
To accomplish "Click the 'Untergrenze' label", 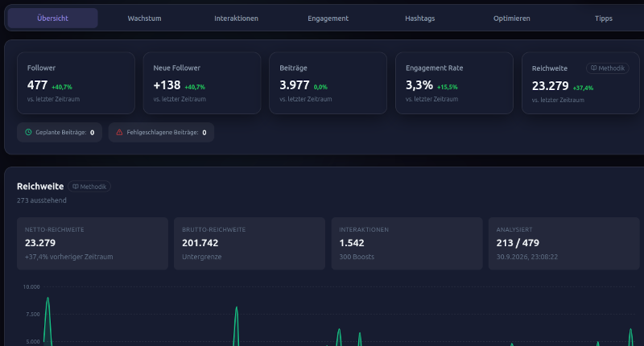I will [202, 257].
